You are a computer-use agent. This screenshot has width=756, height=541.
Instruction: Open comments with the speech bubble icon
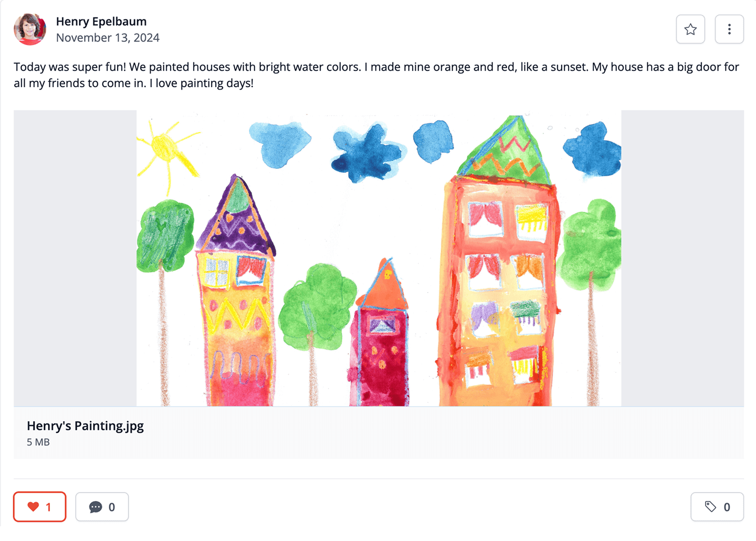(96, 507)
